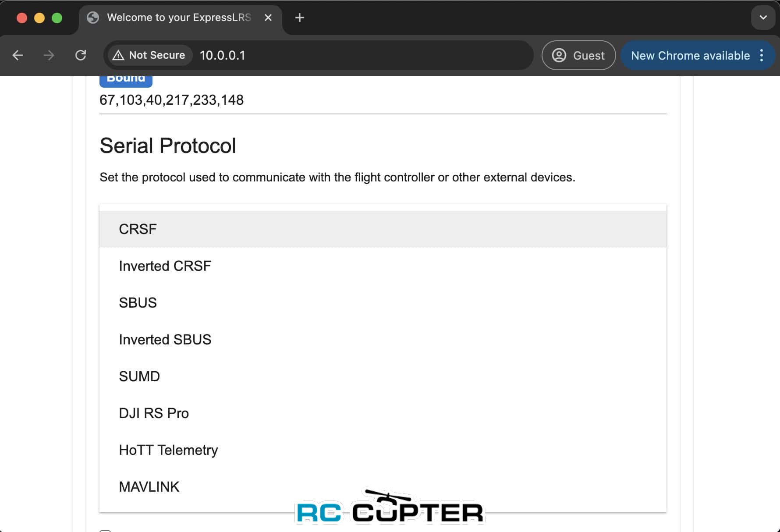
Task: Open the Guest profile menu
Action: pos(578,55)
